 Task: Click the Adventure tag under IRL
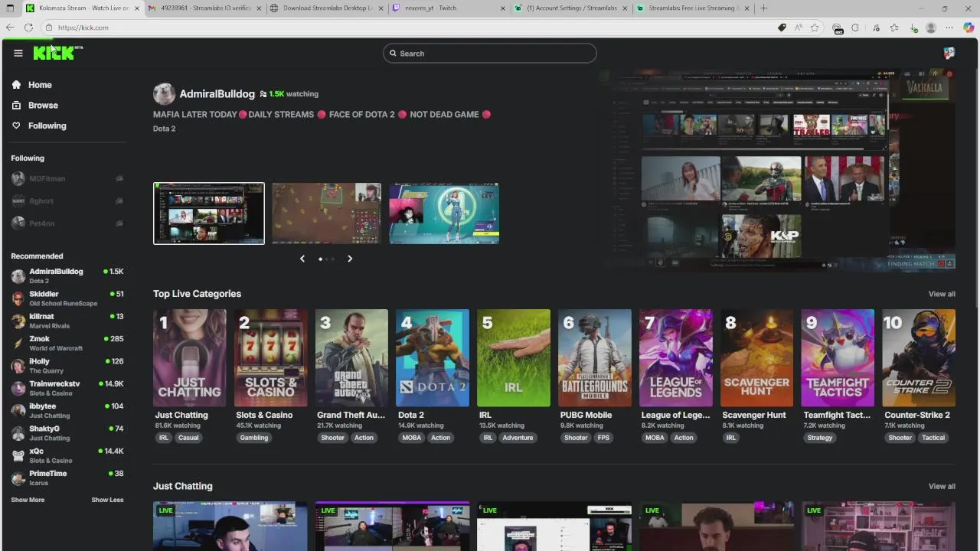pos(518,438)
